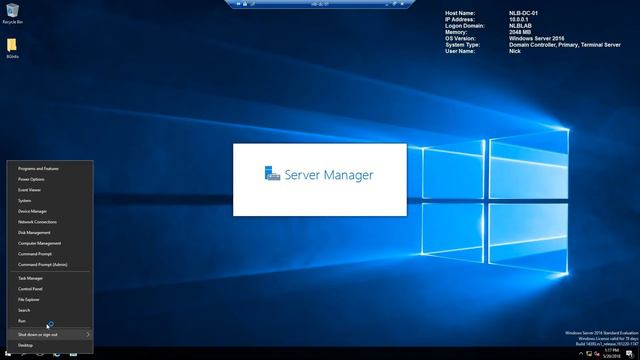The width and height of the screenshot is (640, 360).
Task: Open the clock and date flyout
Action: point(611,354)
